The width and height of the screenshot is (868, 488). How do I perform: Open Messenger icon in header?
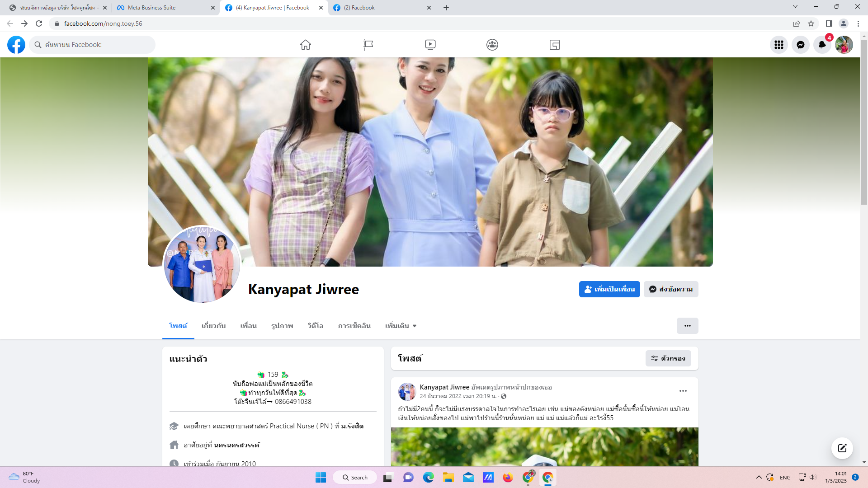[x=800, y=45]
